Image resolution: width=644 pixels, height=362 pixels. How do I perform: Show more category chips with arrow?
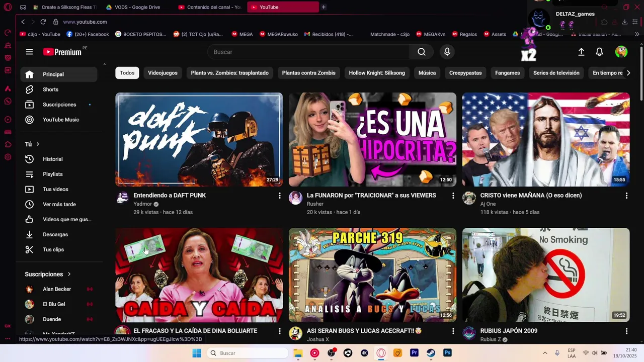pos(628,73)
